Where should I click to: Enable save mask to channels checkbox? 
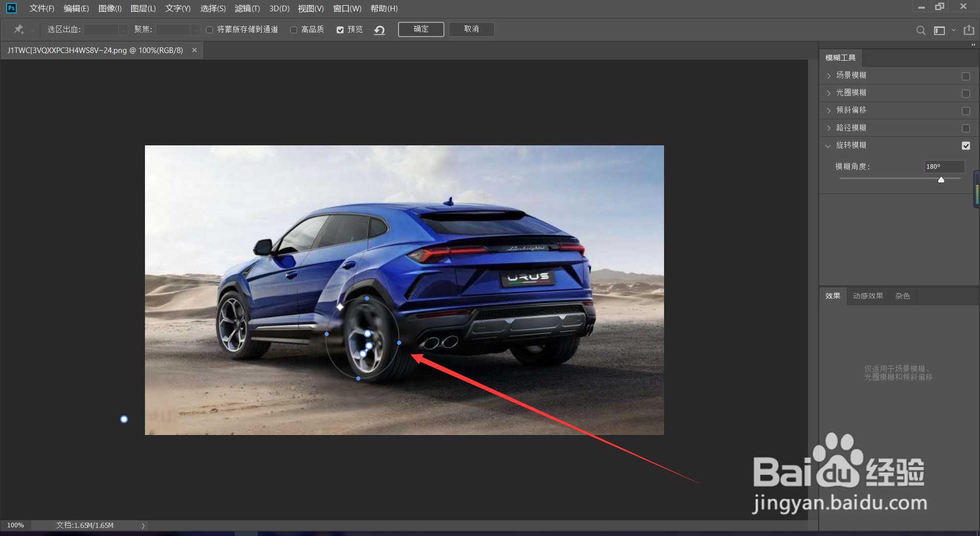pyautogui.click(x=209, y=30)
